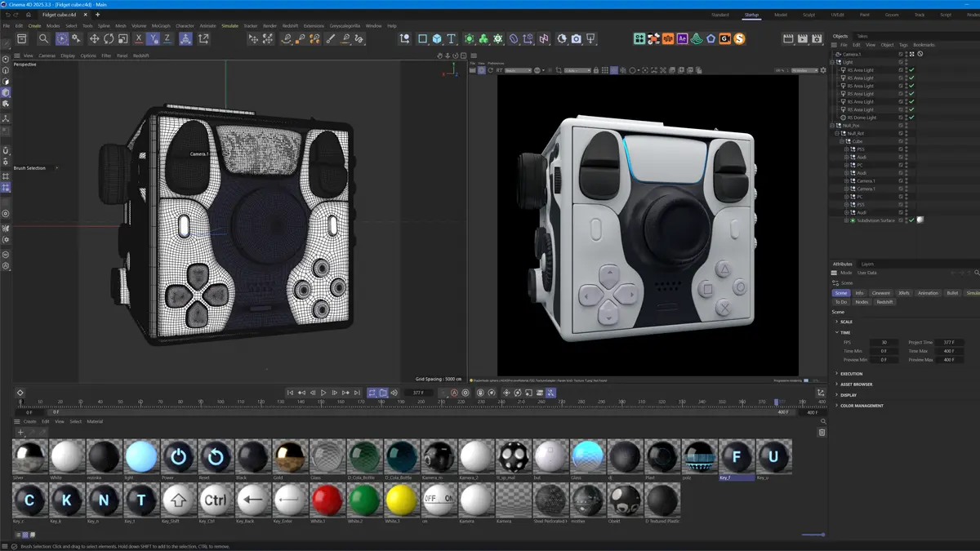This screenshot has height=551, width=980.
Task: Collapse the Cube object tree
Action: point(842,141)
